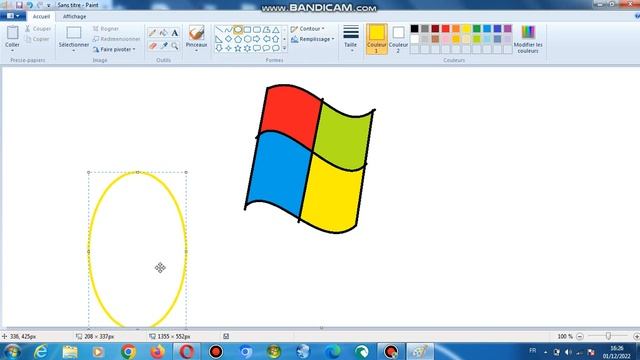Pick the orange color swatch
The image size is (640, 360).
[456, 29]
